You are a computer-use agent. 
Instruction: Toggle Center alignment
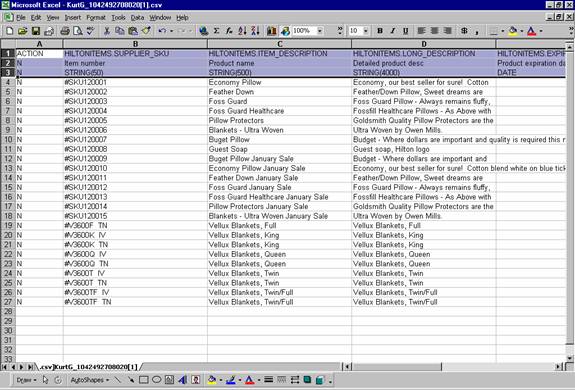(x=435, y=31)
